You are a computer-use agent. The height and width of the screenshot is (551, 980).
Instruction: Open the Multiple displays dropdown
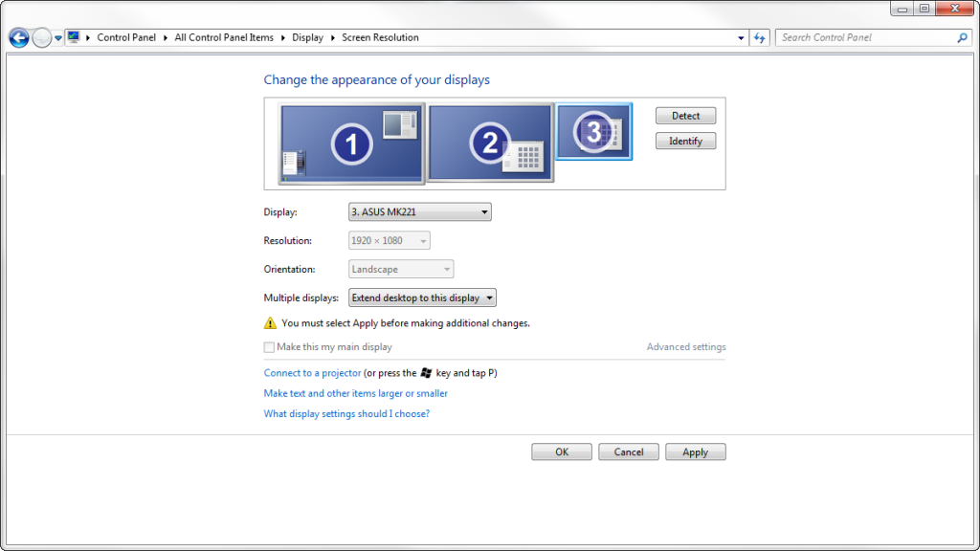point(422,298)
